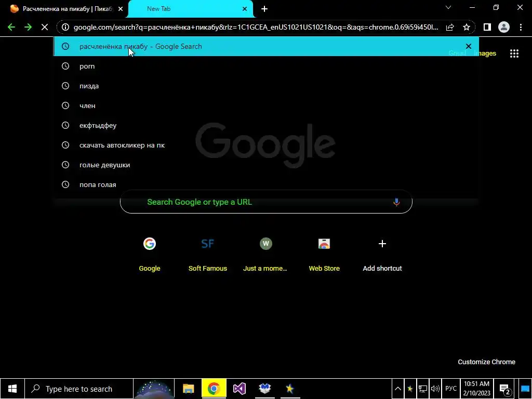
Task: Click the Search Google or type a URL box
Action: tap(266, 202)
